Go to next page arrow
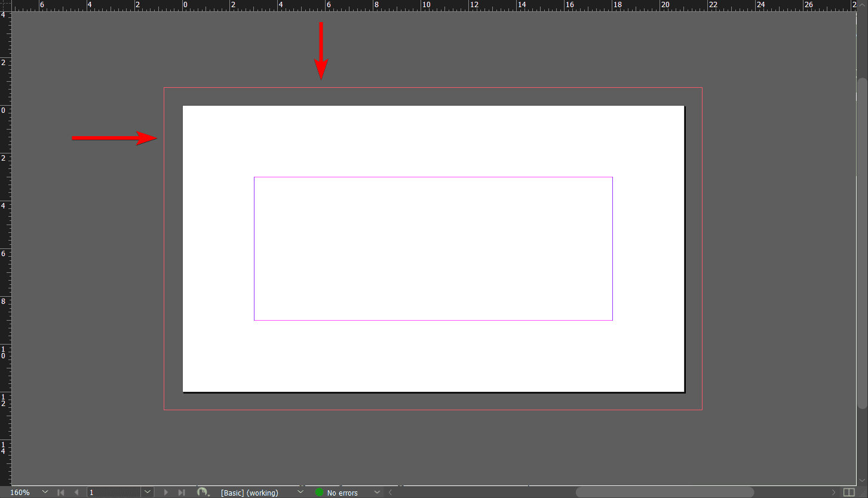Viewport: 868px width, 498px height. 166,493
